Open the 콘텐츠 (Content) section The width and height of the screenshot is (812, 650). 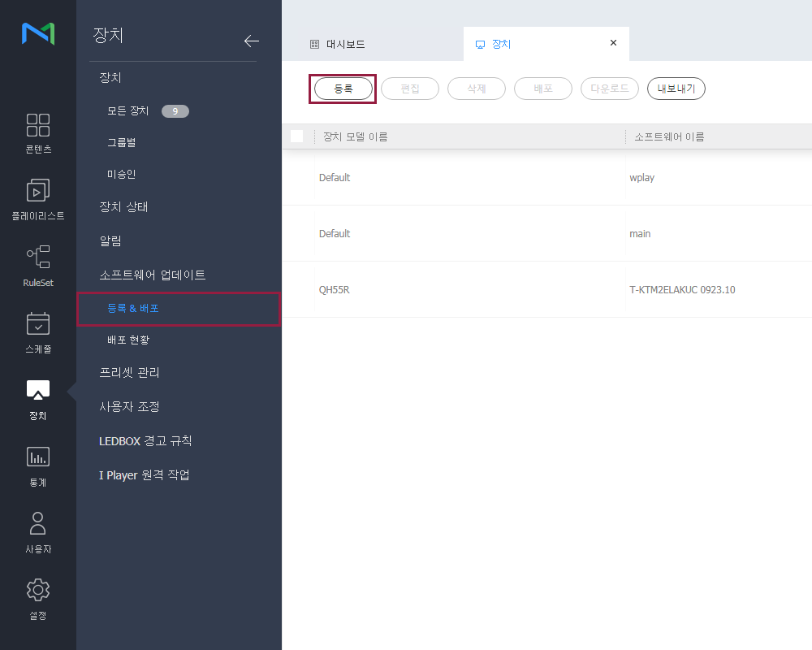(x=38, y=133)
